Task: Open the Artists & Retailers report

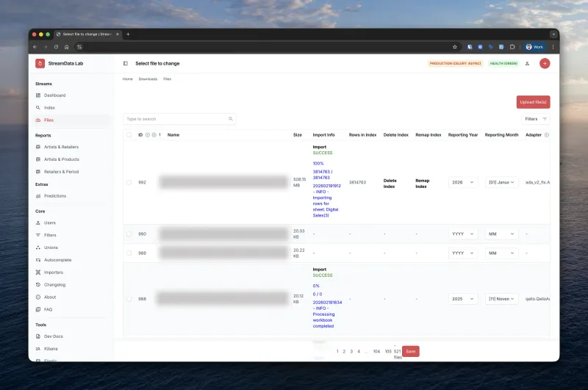Action: pyautogui.click(x=61, y=147)
